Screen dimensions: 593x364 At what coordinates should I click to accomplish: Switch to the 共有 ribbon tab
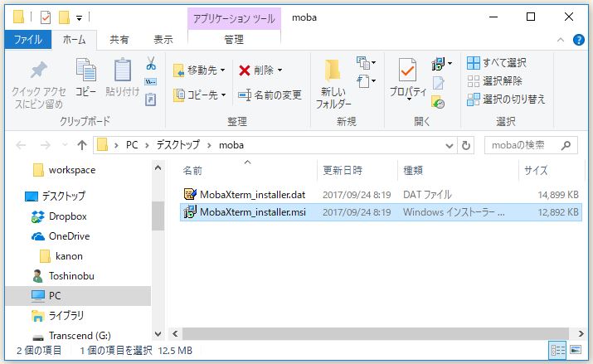pos(119,39)
